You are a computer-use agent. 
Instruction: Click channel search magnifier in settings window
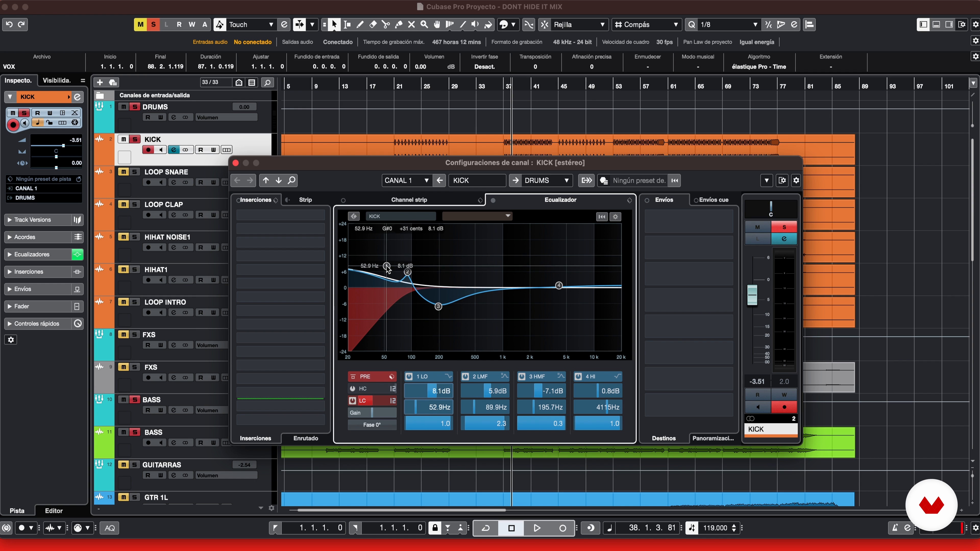pyautogui.click(x=291, y=180)
